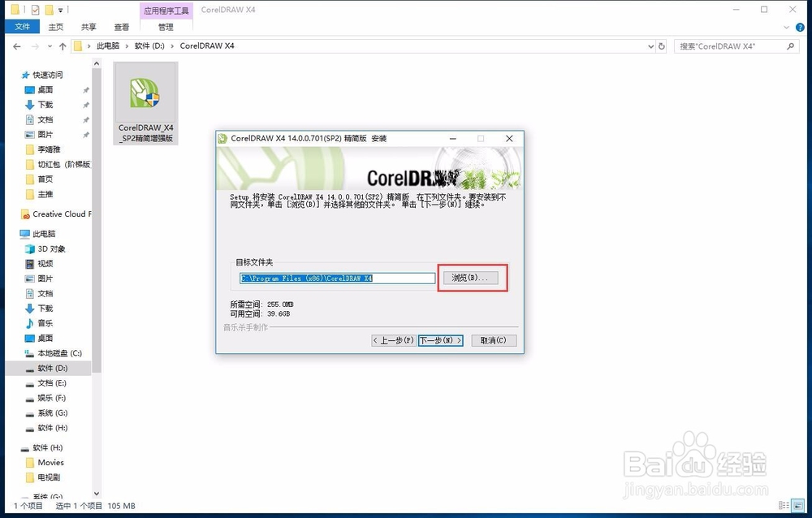
Task: Open the 共享 ribbon tab
Action: [x=89, y=27]
